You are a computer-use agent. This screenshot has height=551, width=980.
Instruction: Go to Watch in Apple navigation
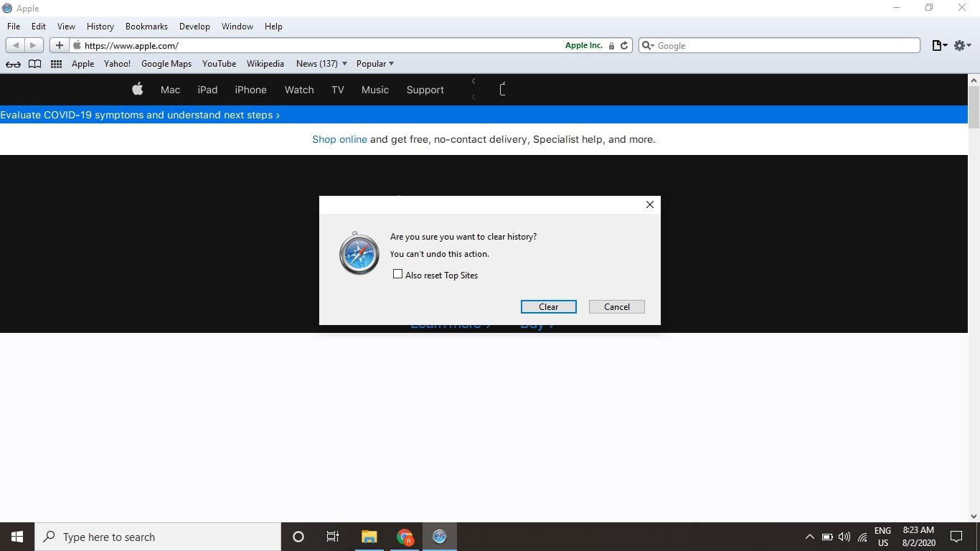point(299,90)
